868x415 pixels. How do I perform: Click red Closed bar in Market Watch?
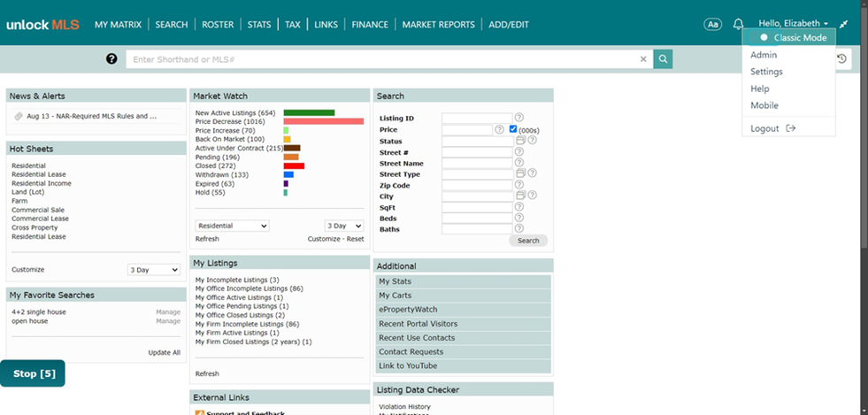[x=294, y=166]
